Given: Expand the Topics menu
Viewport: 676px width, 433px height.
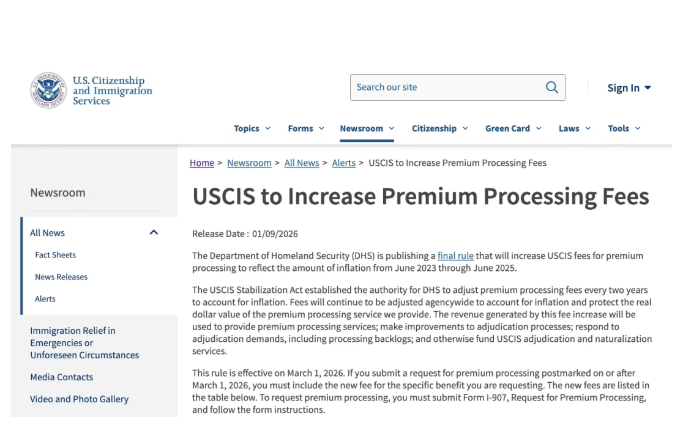Looking at the screenshot, I should click(252, 129).
